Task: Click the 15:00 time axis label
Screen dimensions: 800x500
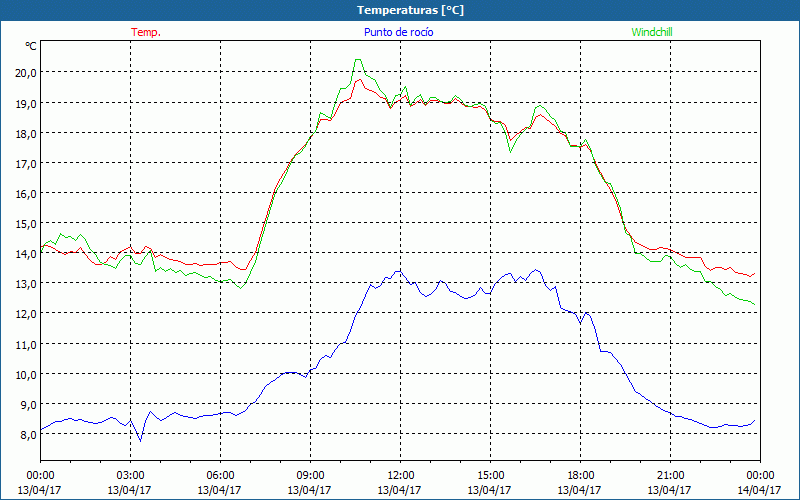Action: [x=490, y=476]
